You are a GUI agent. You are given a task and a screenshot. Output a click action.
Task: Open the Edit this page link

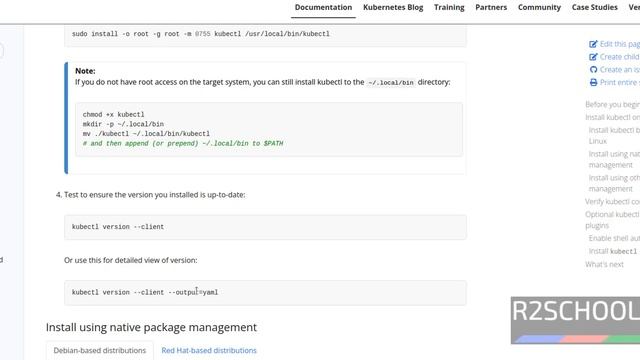point(620,44)
